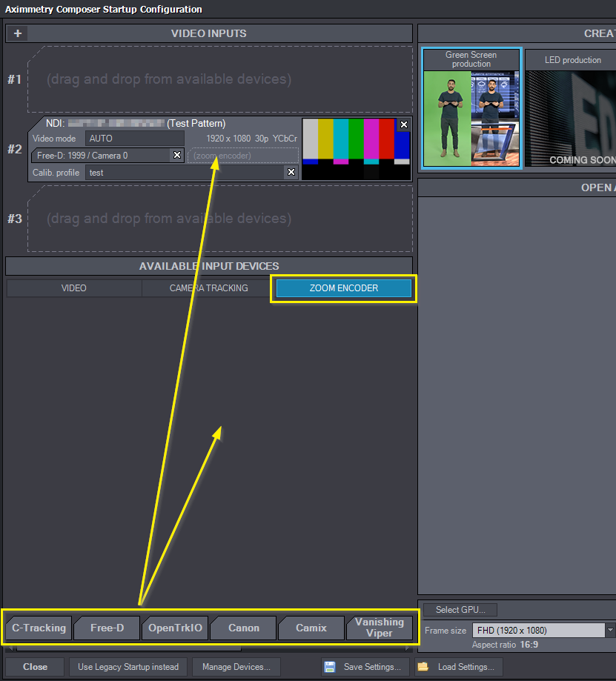Clear the Free-D camera tracking assignment

[x=177, y=155]
